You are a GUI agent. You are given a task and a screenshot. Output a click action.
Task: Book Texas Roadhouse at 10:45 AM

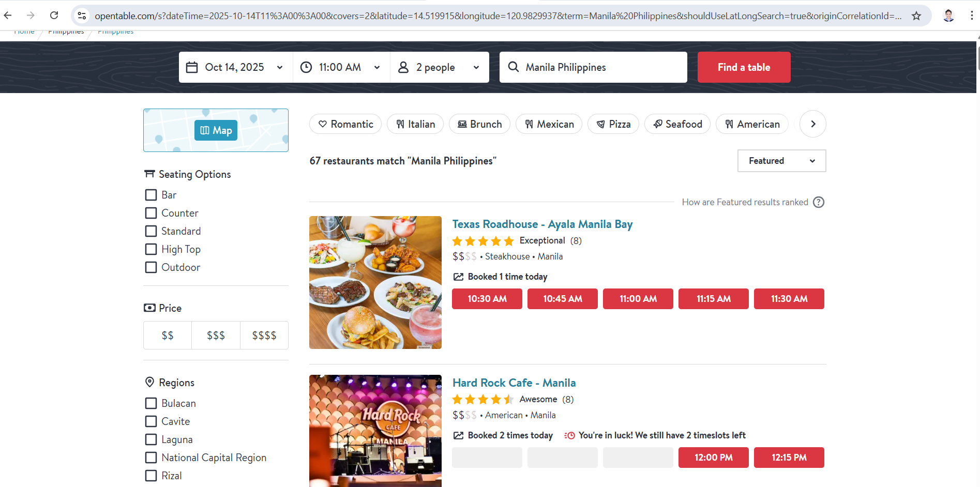point(563,299)
